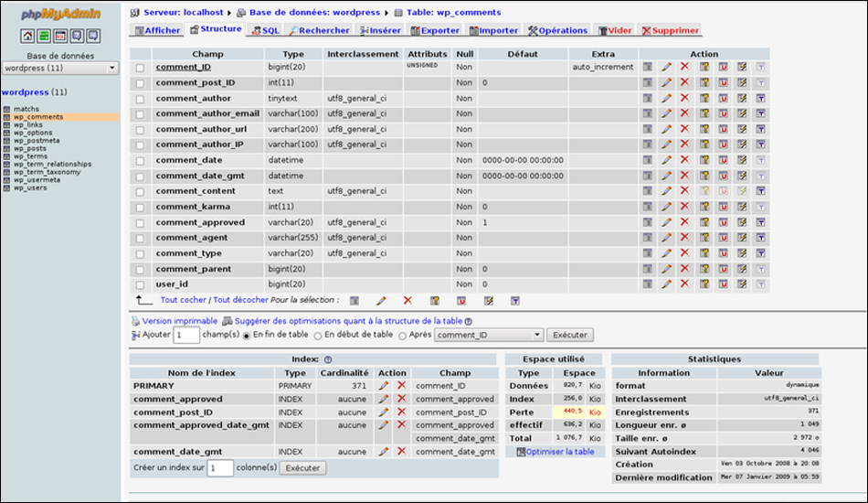Select the comment_approved row checkbox
Image resolution: width=868 pixels, height=503 pixels.
click(140, 223)
